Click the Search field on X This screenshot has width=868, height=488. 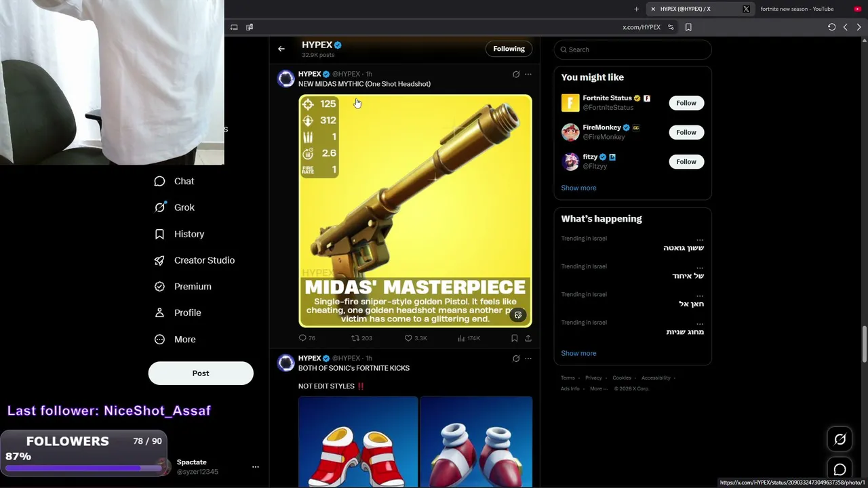pos(633,49)
